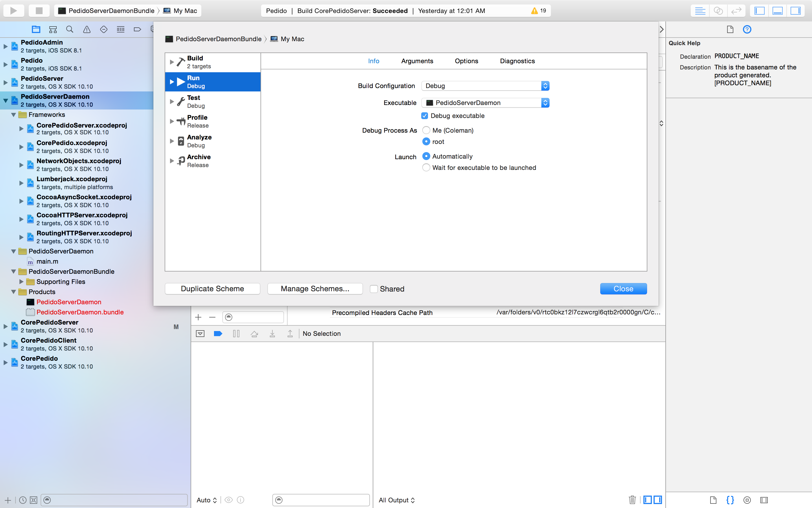Expand the Test scheme action

coord(172,102)
